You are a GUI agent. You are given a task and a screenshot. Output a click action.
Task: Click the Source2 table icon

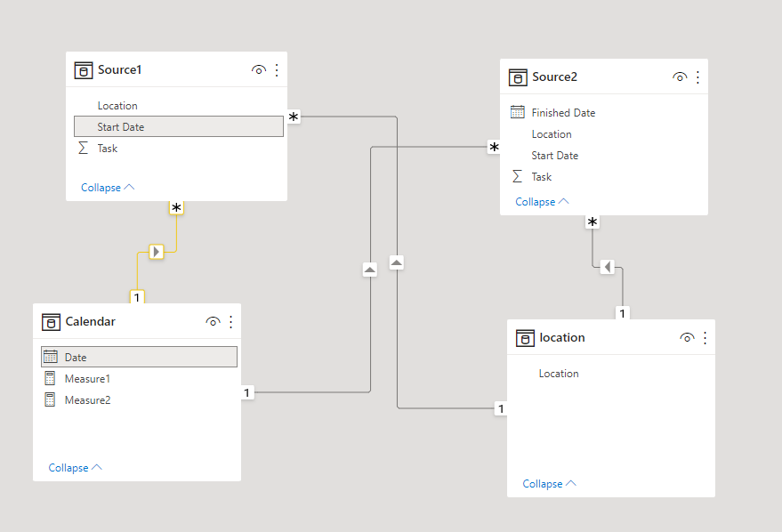coord(518,77)
